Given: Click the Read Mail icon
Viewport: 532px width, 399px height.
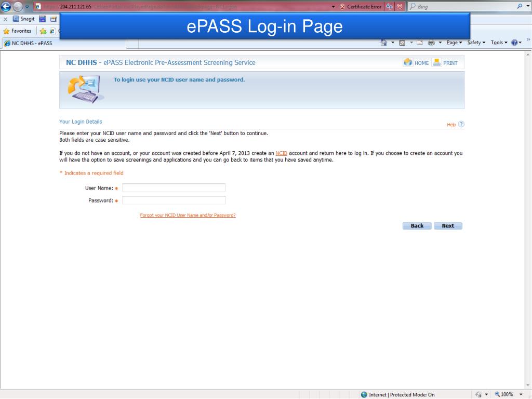Looking at the screenshot, I should (x=420, y=43).
